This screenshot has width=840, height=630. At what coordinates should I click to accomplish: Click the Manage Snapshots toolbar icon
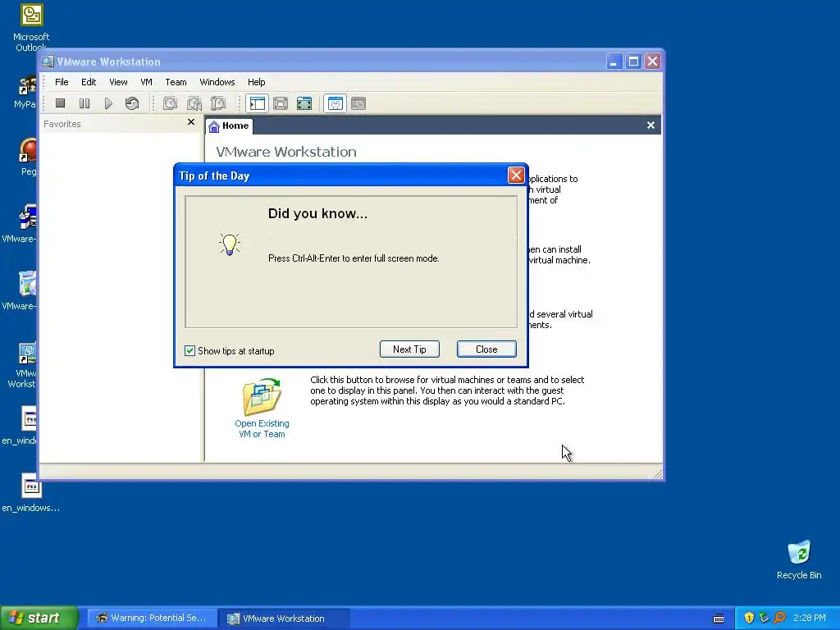pyautogui.click(x=218, y=103)
